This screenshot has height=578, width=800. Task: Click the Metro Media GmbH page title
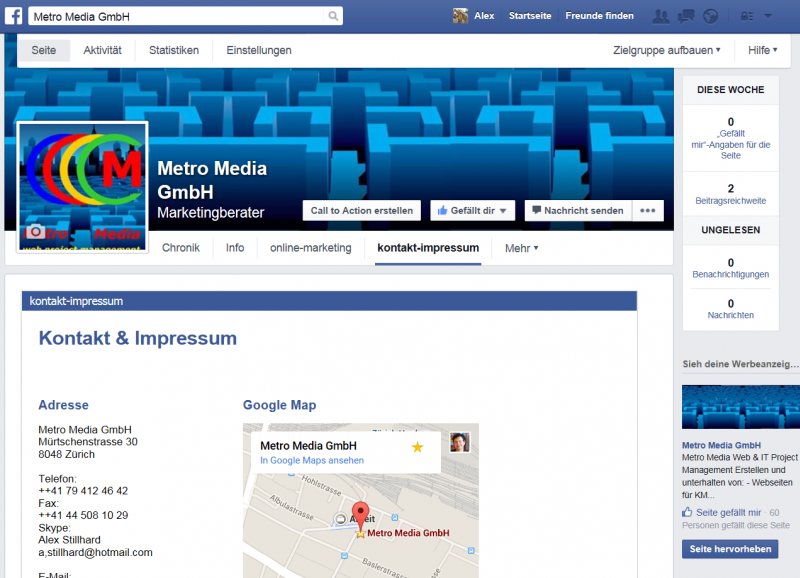coord(212,180)
